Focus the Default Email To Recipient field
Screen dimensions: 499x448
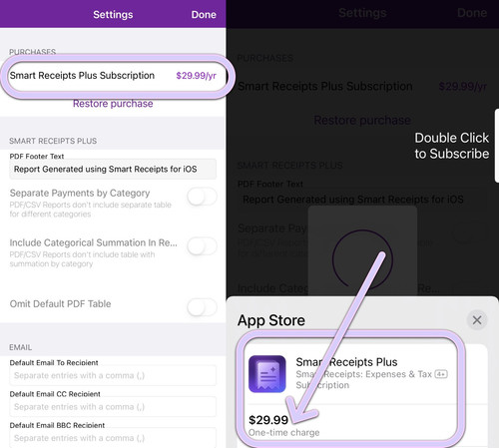point(113,375)
